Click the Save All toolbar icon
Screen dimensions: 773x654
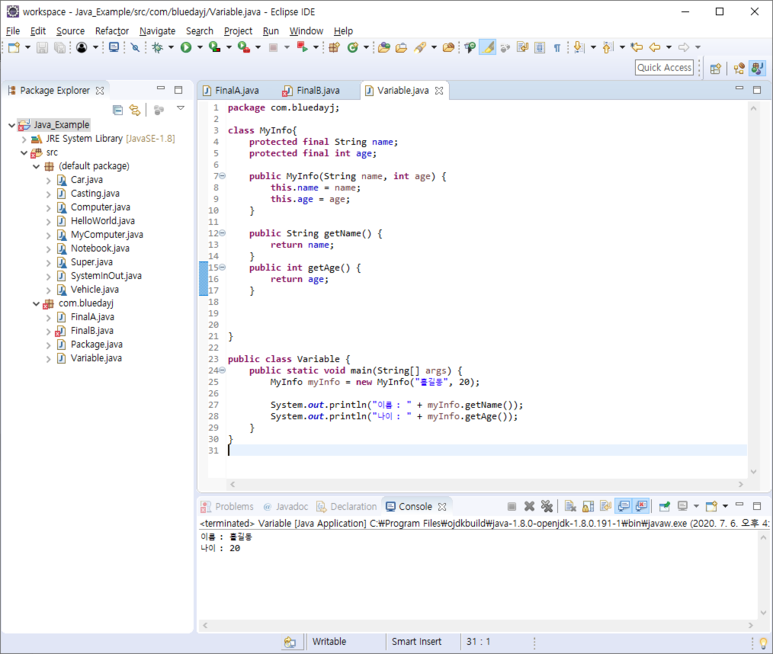point(60,47)
